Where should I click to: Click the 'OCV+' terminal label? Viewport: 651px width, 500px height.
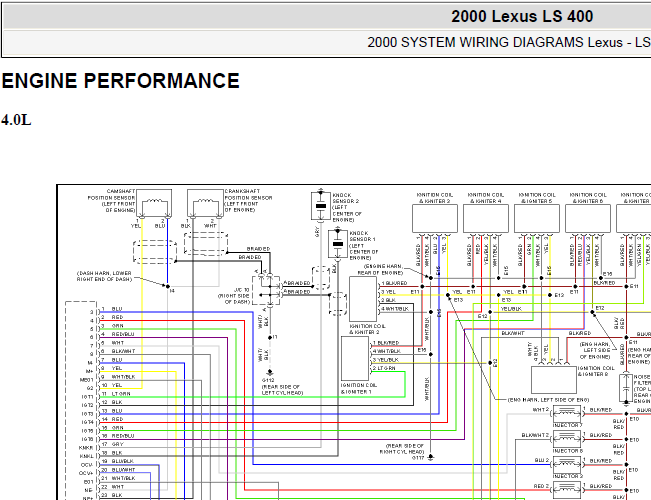86,473
